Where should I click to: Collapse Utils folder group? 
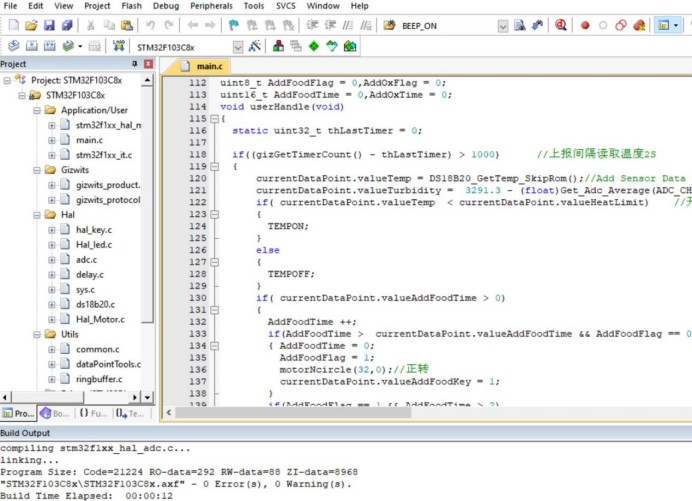coord(37,335)
